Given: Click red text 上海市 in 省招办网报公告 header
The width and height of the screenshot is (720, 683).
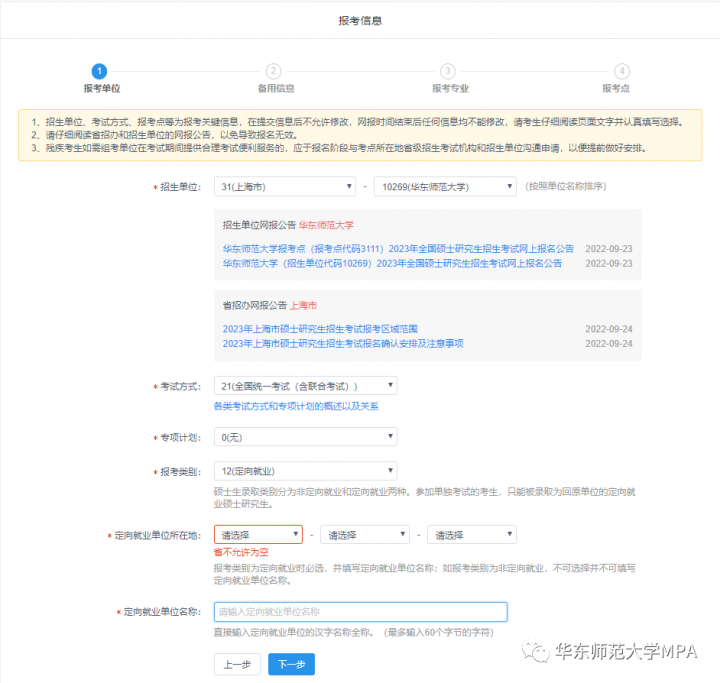Looking at the screenshot, I should click(x=303, y=305).
